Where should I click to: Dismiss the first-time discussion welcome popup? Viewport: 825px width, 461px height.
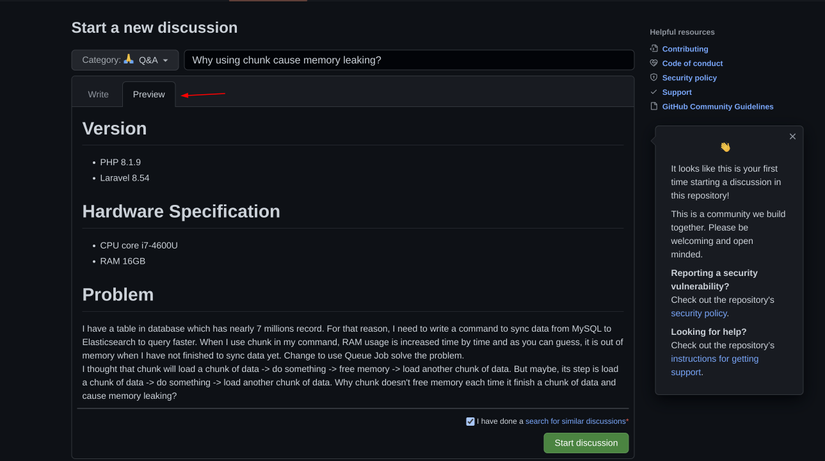click(x=792, y=137)
